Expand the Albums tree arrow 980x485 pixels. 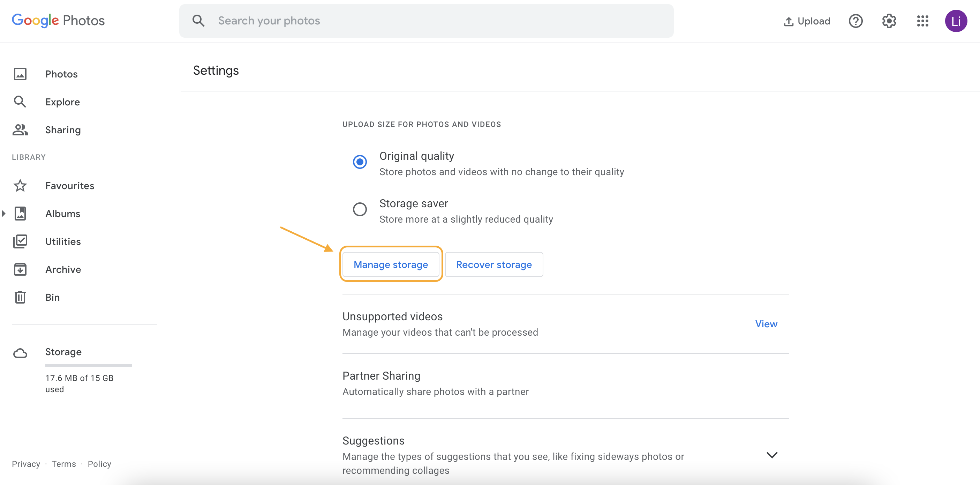click(4, 214)
